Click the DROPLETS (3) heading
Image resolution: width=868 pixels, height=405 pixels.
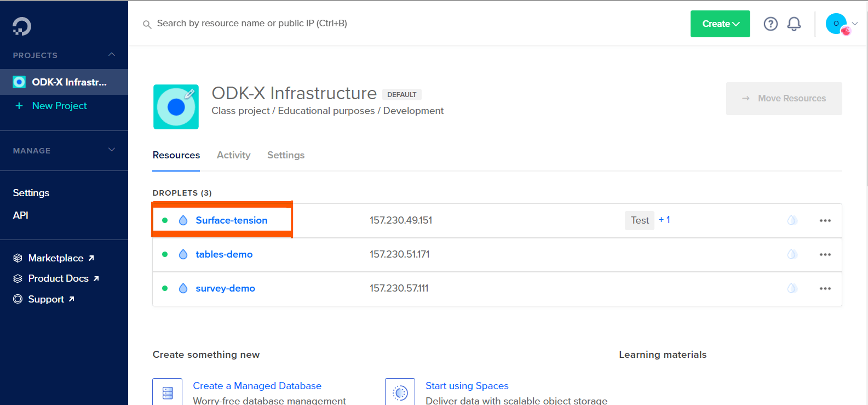(x=182, y=193)
